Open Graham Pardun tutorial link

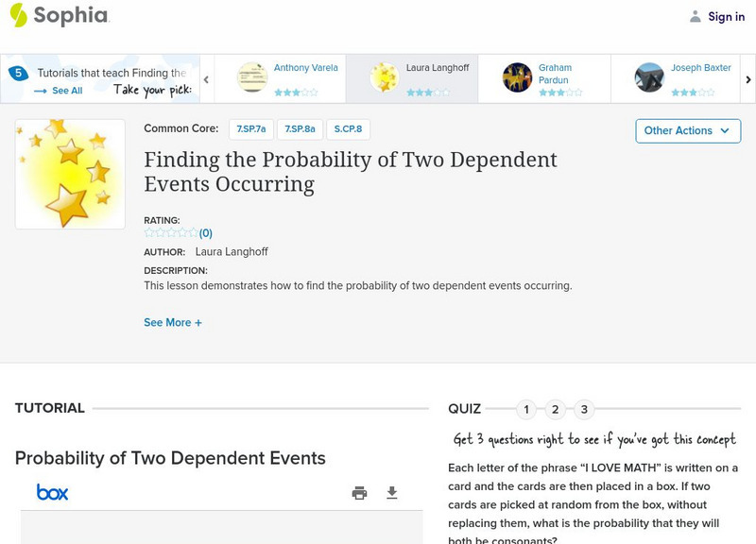555,74
